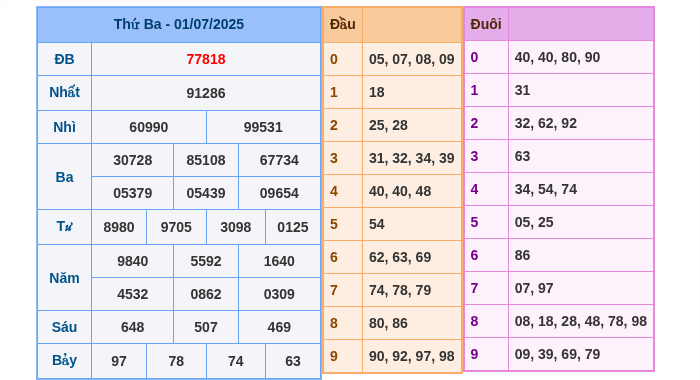Select Đầu row values 25, 28
The height and width of the screenshot is (380, 700).
tap(388, 125)
